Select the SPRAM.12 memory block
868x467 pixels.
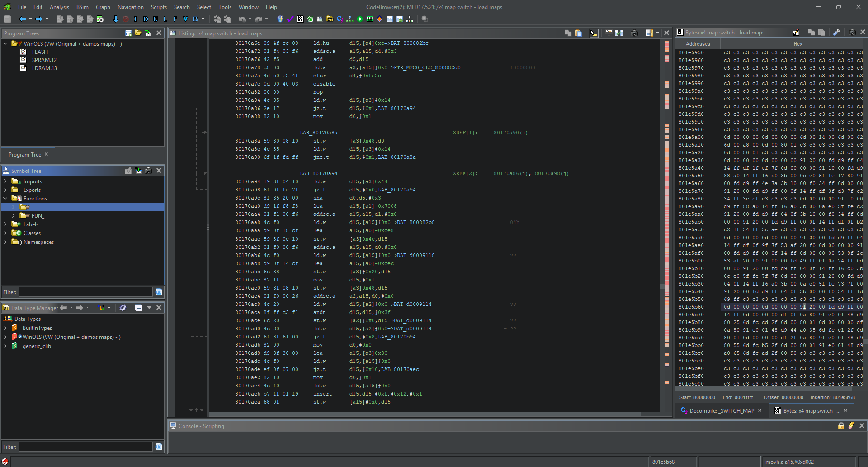point(44,60)
